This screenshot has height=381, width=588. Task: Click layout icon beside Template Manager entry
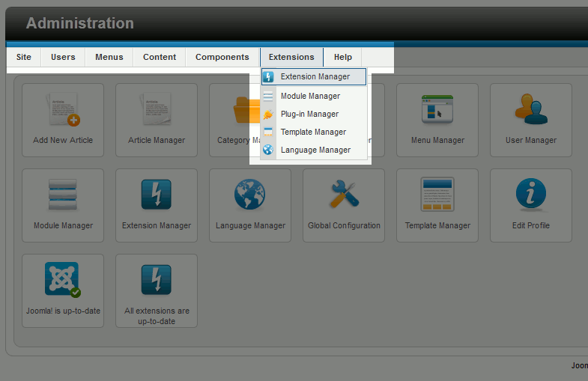[x=268, y=132]
